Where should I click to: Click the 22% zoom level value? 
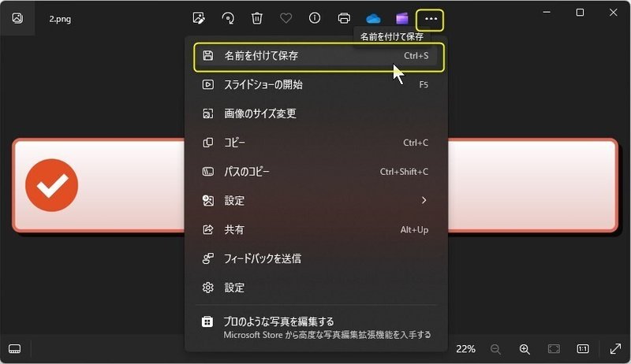[x=465, y=349]
